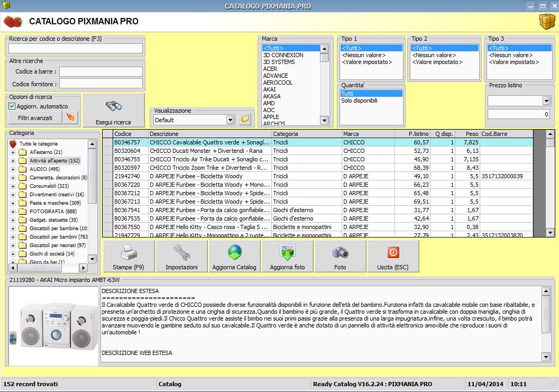Sort by the Marca column header

point(368,134)
